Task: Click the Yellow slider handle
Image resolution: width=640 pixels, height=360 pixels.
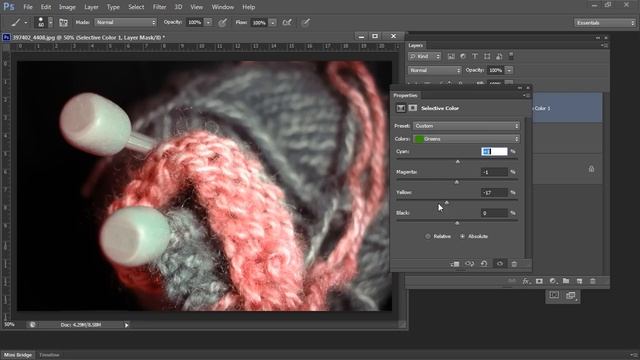Action: point(447,202)
